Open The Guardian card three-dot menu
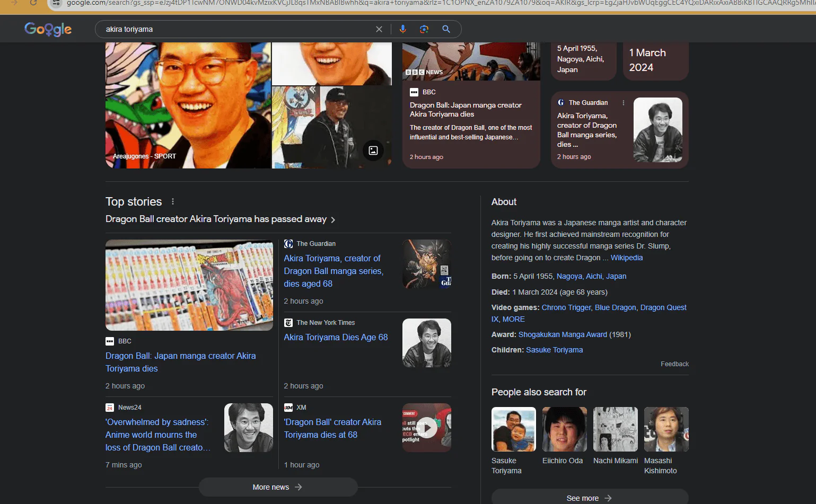 point(624,103)
